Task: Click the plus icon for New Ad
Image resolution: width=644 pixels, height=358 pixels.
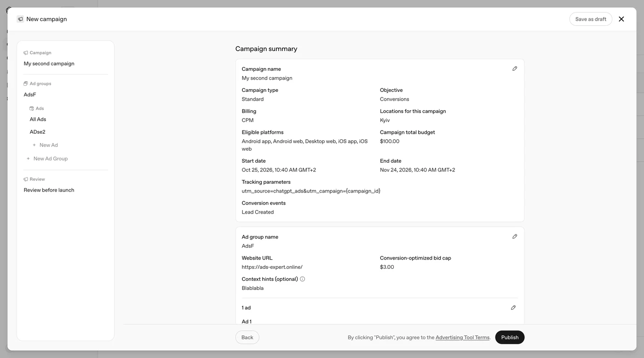Action: (x=34, y=145)
